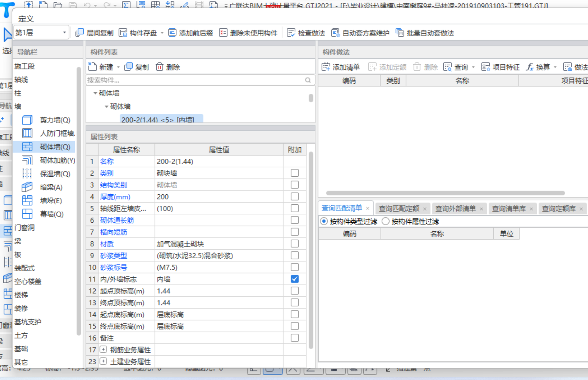The width and height of the screenshot is (588, 380).
Task: Open 装配式 navigation category
Action: coord(24,268)
